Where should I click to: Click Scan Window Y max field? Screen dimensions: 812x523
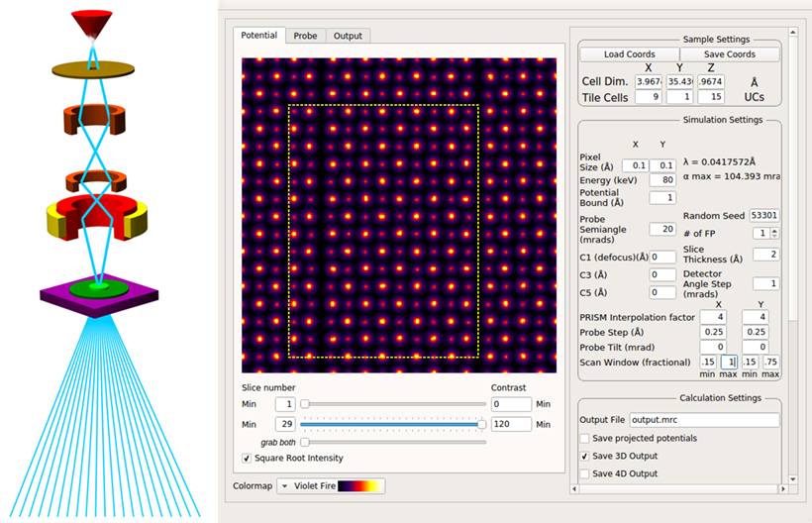(770, 362)
